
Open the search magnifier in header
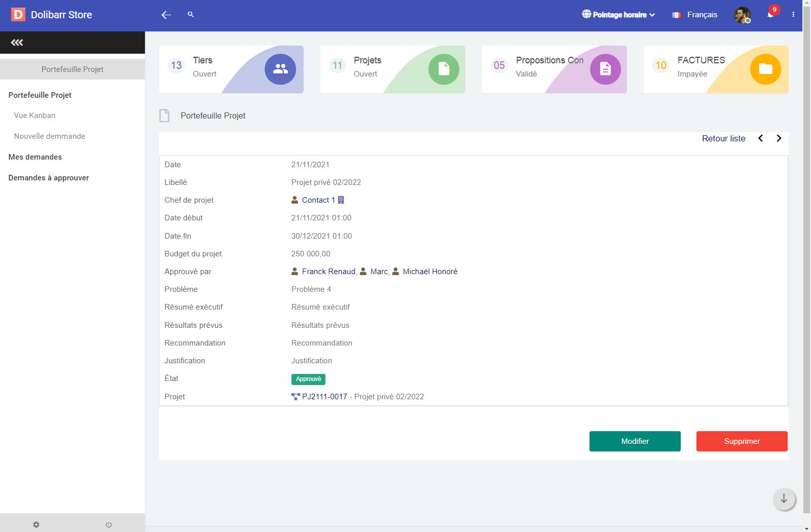coord(191,14)
